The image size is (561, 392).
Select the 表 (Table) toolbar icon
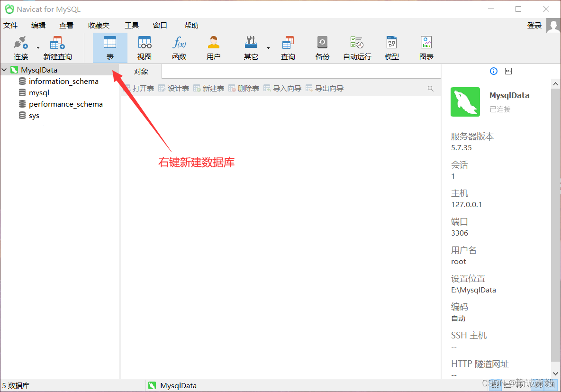click(x=110, y=48)
